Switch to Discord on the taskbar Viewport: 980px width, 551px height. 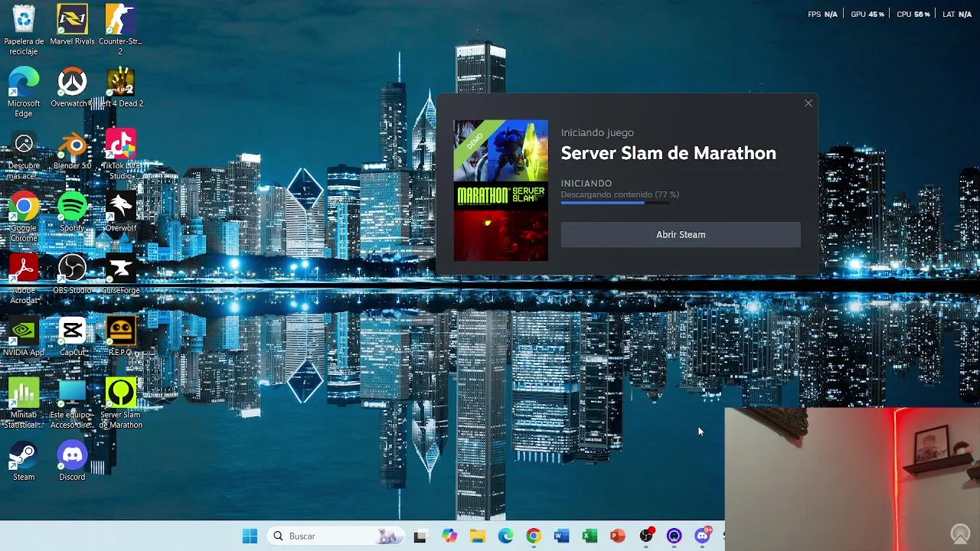[x=702, y=536]
